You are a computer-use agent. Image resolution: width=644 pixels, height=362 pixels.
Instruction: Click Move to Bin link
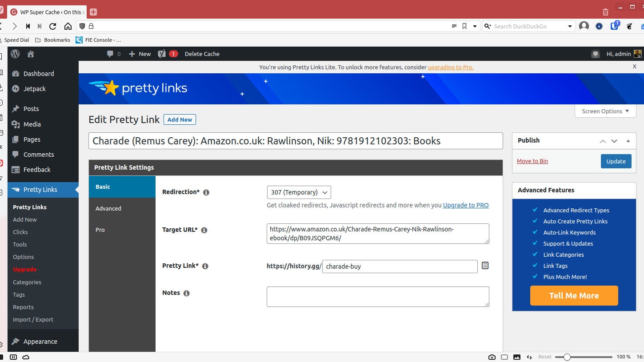(x=532, y=161)
